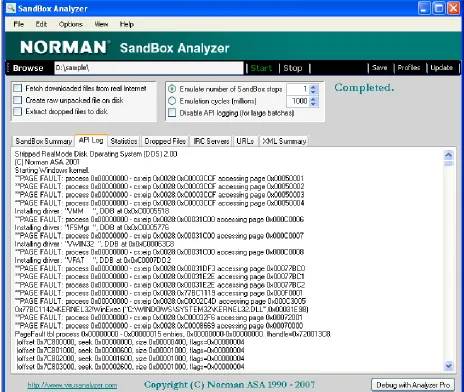Decrease the SandBox stops count
This screenshot has height=392, width=464.
coord(314,92)
